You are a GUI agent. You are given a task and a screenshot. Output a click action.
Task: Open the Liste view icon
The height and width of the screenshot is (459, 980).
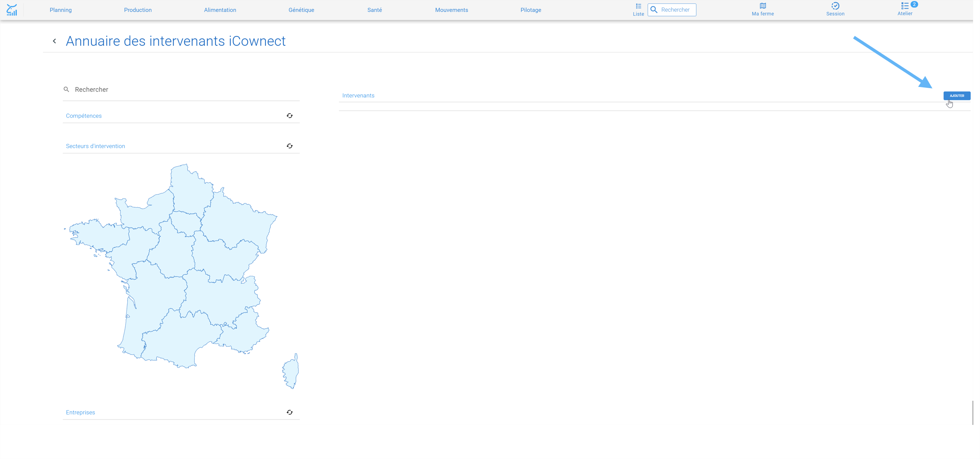click(x=638, y=6)
